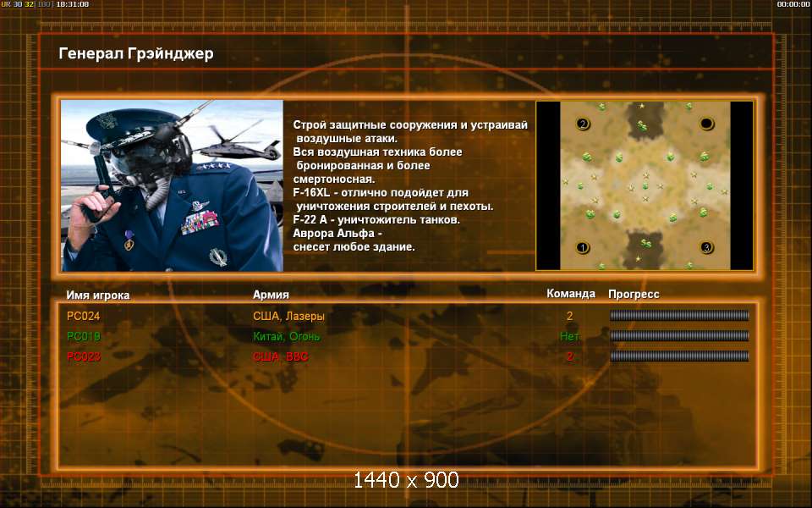Click team value "Нет" for PC019

(x=569, y=336)
